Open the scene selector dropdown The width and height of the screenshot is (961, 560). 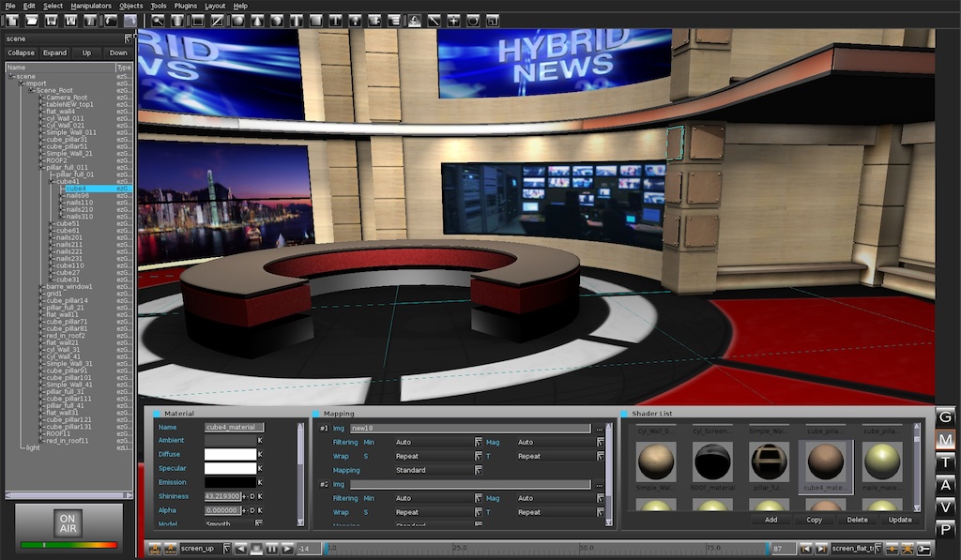[x=129, y=38]
